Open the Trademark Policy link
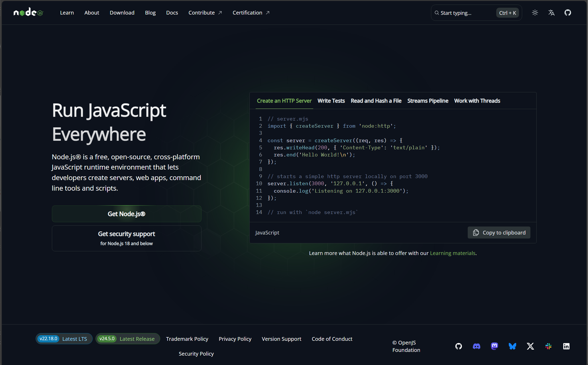Viewport: 588px width, 365px height. [187, 339]
